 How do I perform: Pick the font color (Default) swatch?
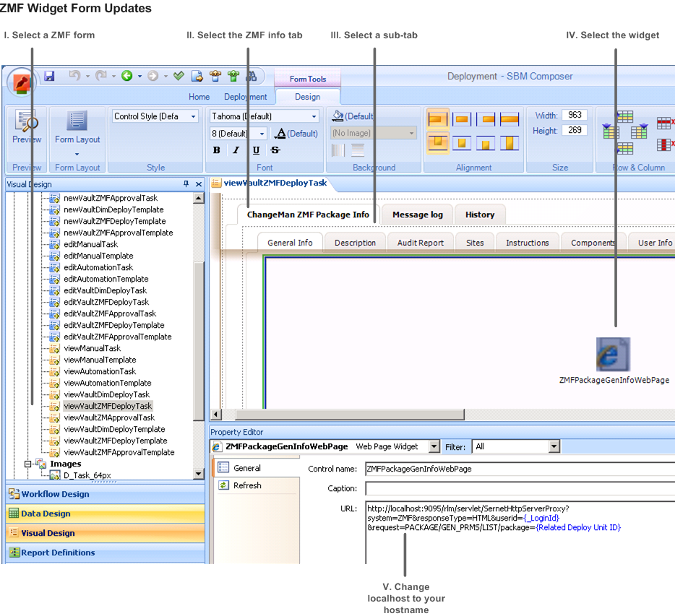(296, 134)
